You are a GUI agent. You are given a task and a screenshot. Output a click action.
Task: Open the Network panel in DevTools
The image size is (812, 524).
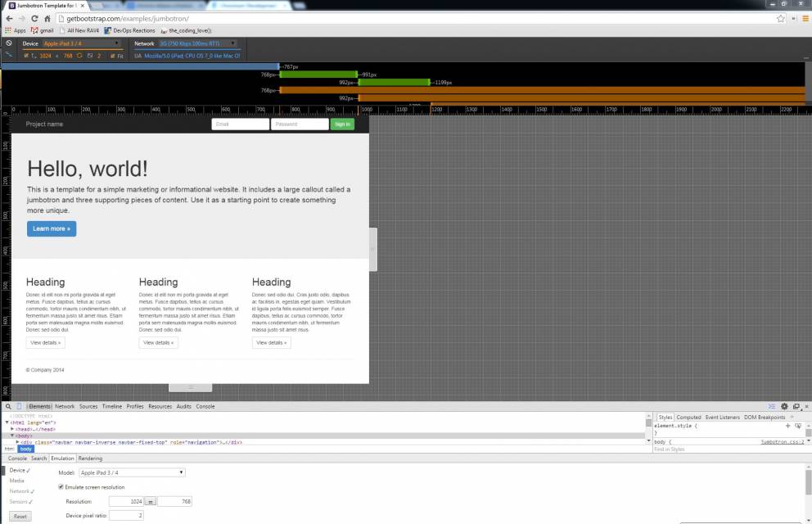(65, 406)
